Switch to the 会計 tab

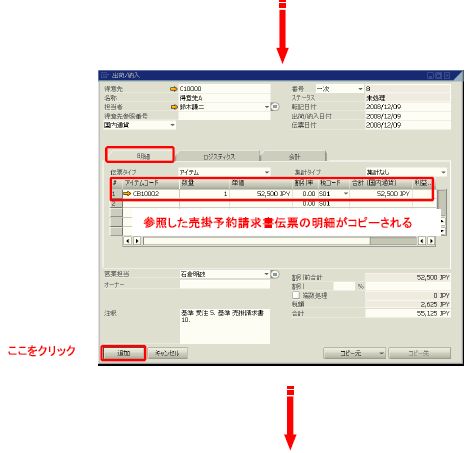coord(294,156)
